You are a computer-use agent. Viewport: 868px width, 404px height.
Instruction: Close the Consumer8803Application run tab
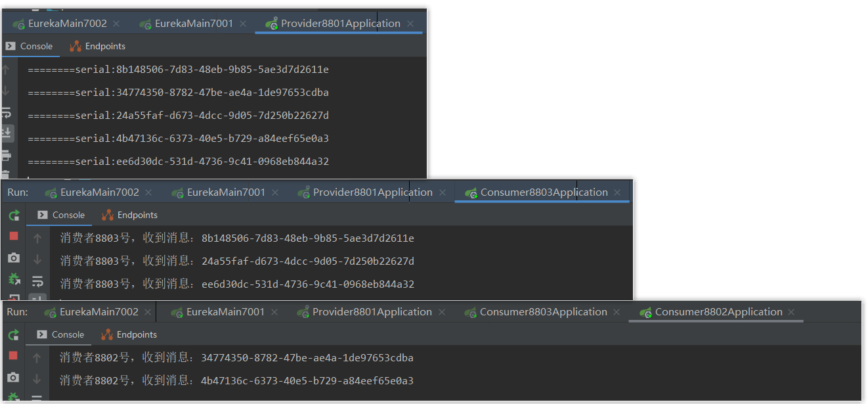point(616,192)
